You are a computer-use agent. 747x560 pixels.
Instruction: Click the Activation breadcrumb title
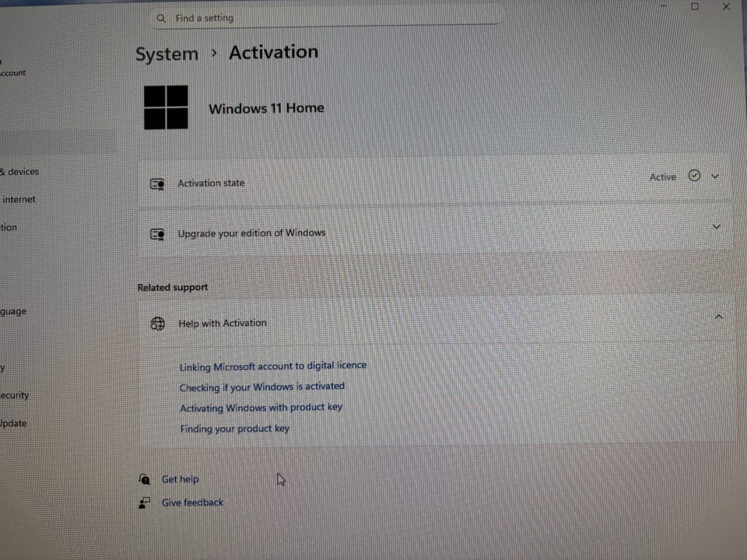coord(273,52)
